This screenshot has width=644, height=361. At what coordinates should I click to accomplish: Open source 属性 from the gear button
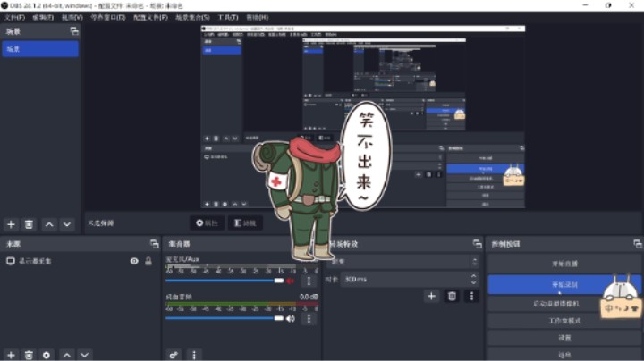[207, 222]
